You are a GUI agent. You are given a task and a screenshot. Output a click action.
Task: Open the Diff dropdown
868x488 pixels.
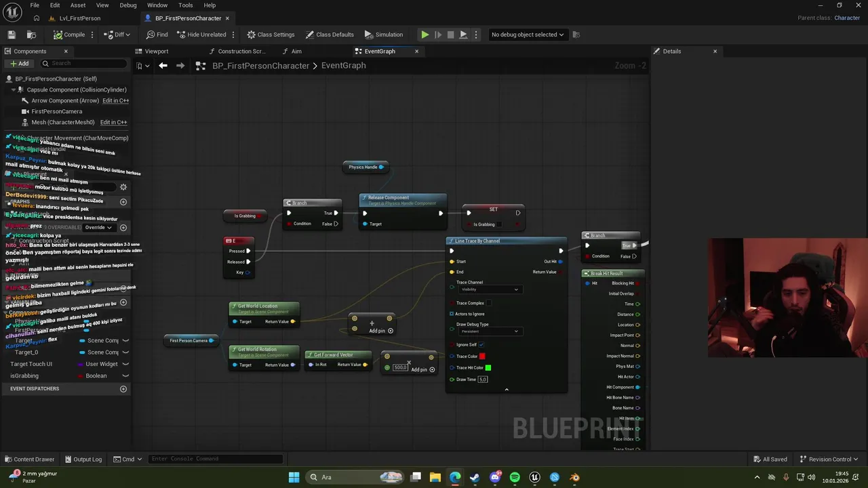click(x=118, y=35)
